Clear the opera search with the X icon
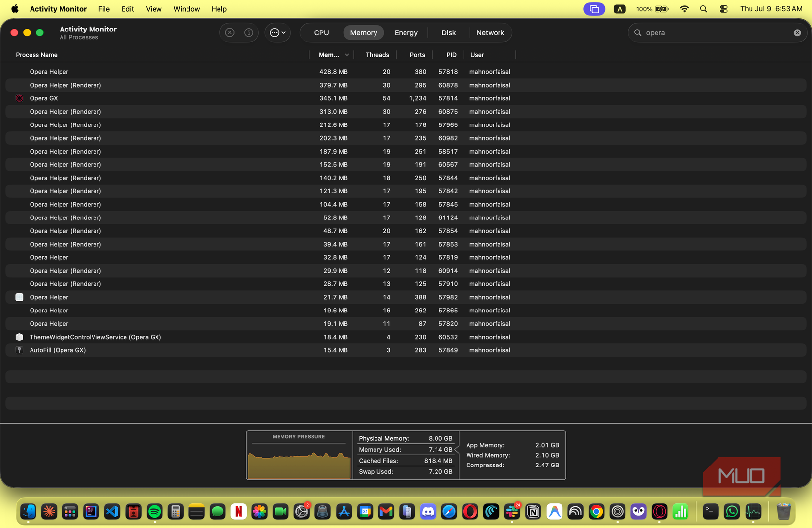 tap(797, 32)
